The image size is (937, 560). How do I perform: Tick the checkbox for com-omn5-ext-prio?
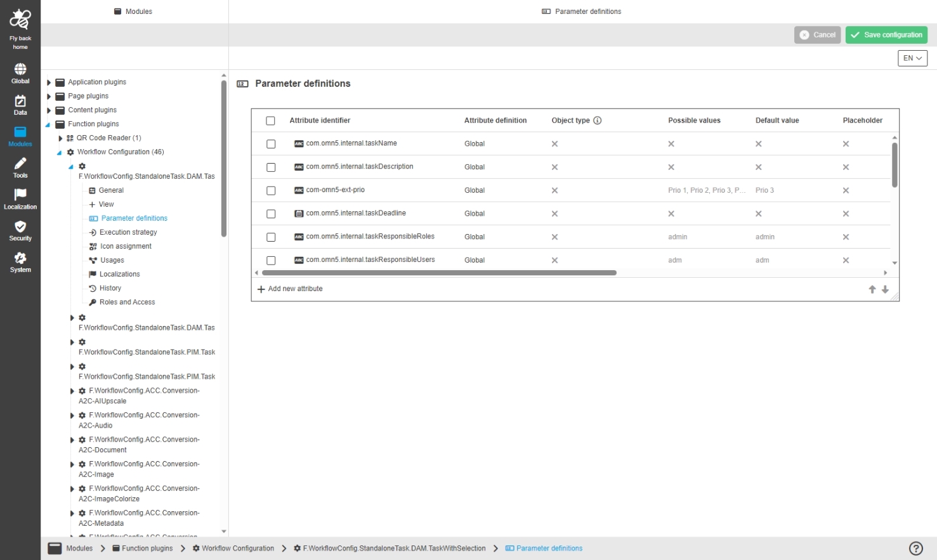[271, 190]
